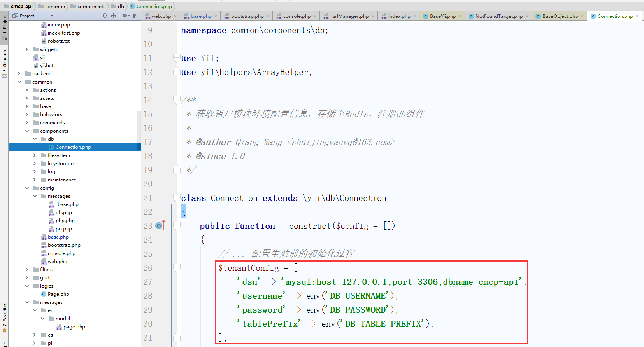Image resolution: width=644 pixels, height=347 pixels.
Task: Fold the __construct function in gutter
Action: (177, 226)
